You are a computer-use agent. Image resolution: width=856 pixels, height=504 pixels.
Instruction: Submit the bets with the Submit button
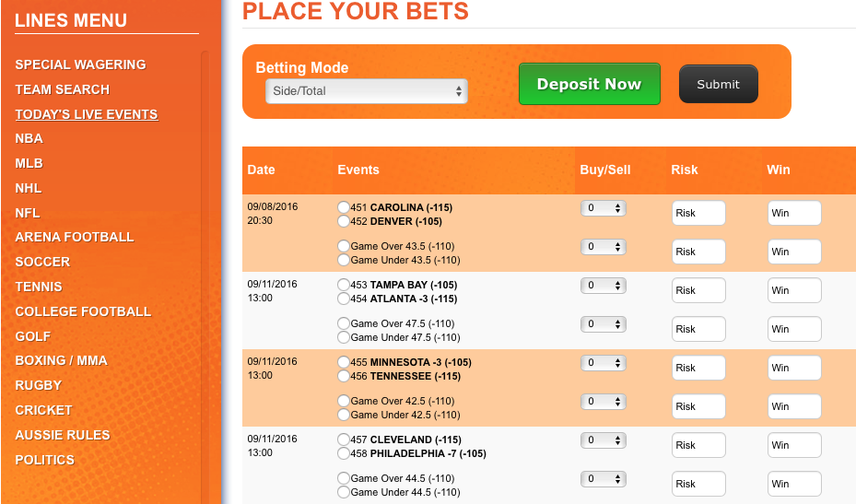tap(719, 84)
